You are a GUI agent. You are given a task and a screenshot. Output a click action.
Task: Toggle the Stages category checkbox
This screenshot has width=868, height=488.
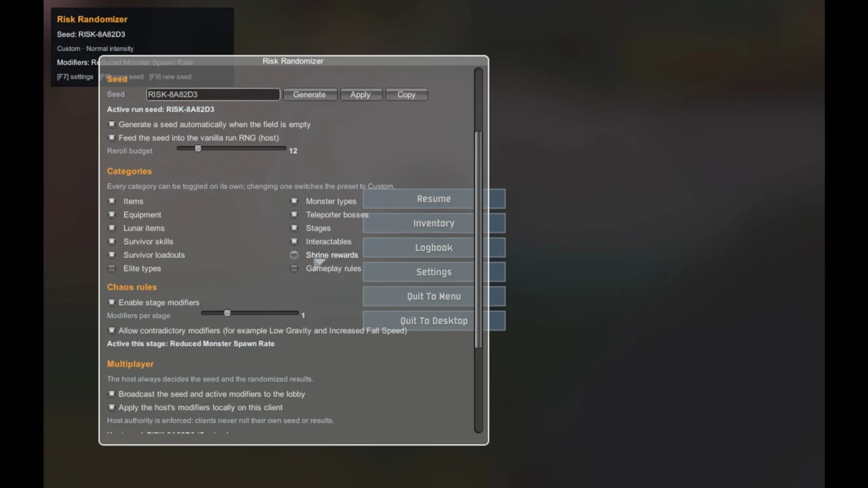coord(294,228)
